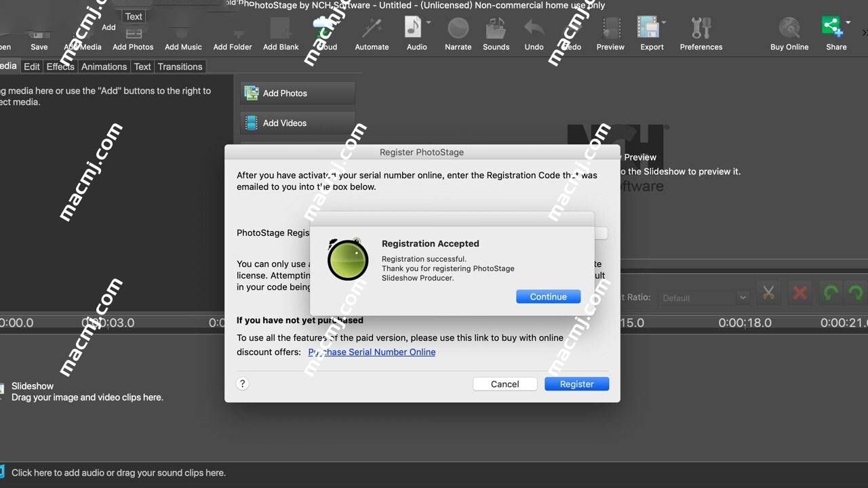Viewport: 868px width, 488px height.
Task: Switch to the Effects tab
Action: coord(60,66)
